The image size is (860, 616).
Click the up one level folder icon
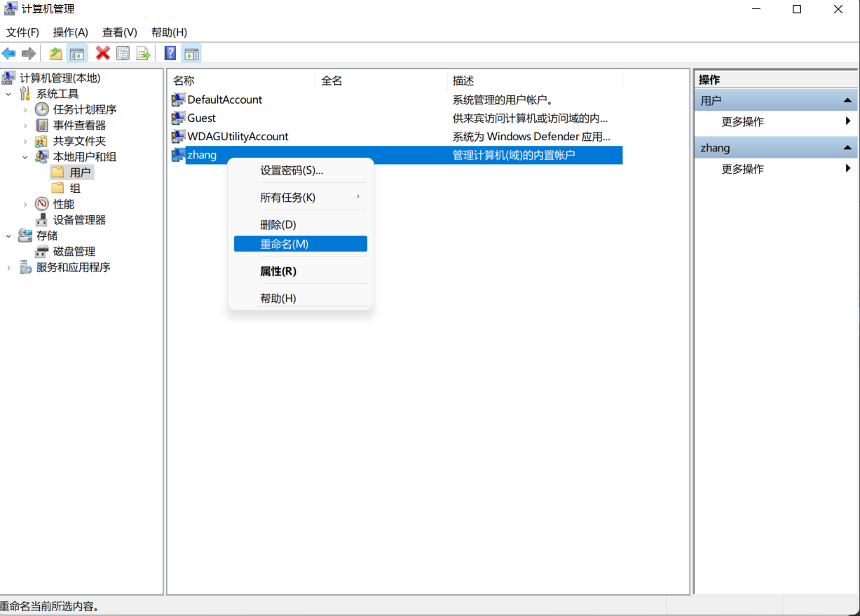[56, 53]
